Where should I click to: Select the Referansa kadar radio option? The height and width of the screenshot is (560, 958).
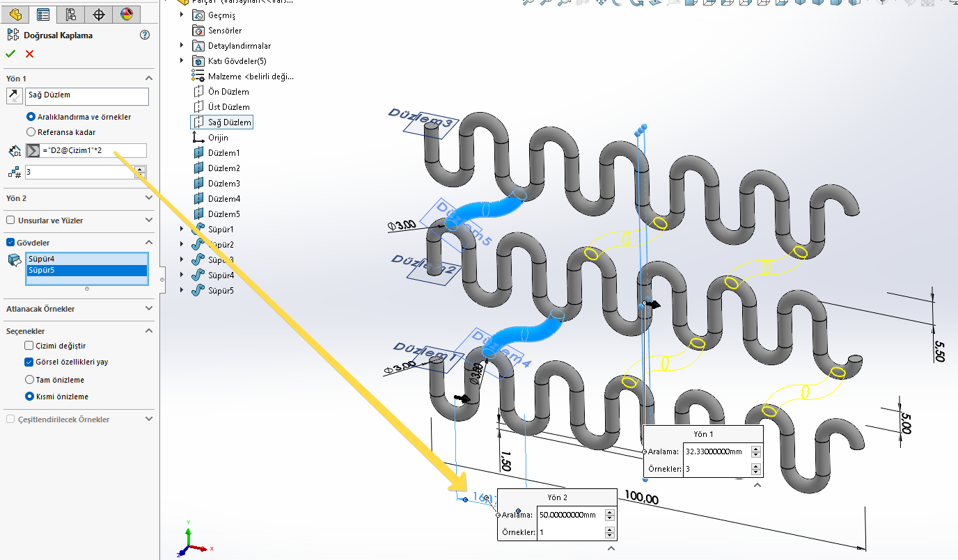point(31,132)
